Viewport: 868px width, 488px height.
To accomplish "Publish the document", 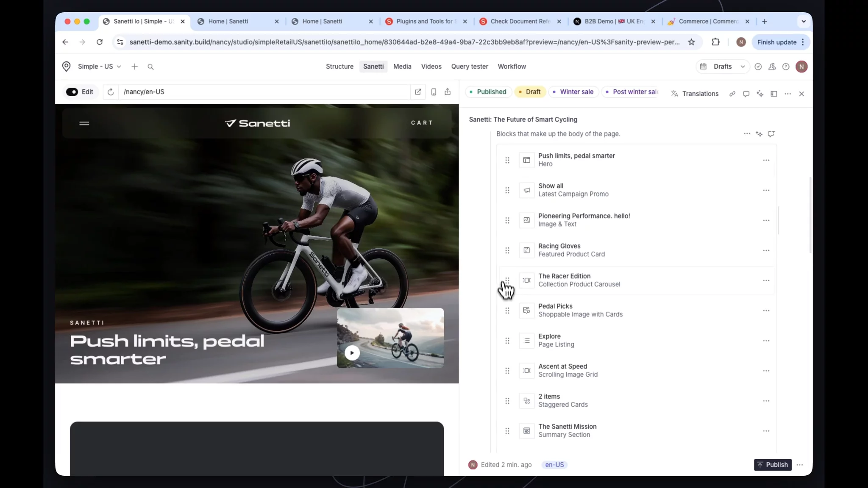I will [773, 465].
